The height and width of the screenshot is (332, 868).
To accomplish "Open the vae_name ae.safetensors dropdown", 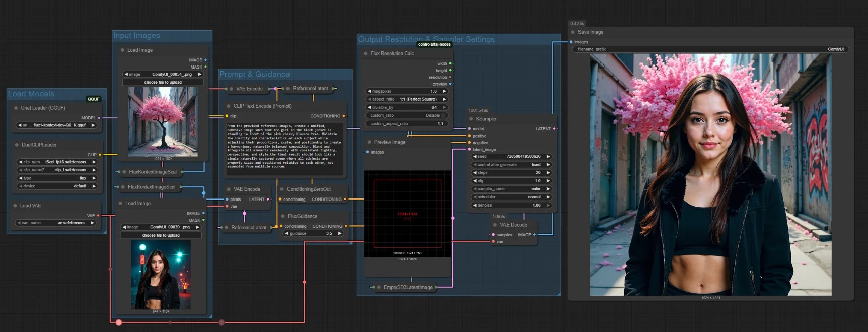I will (x=55, y=223).
